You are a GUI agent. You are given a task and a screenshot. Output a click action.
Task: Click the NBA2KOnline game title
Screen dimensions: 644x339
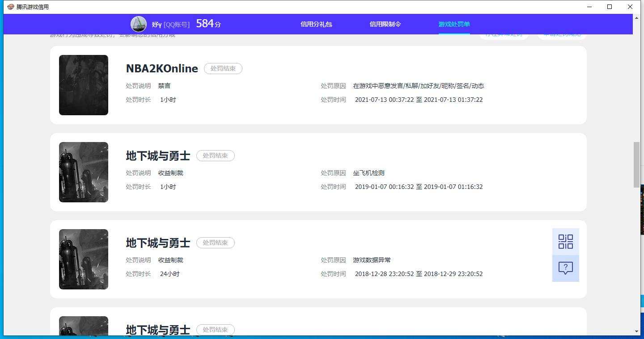162,68
